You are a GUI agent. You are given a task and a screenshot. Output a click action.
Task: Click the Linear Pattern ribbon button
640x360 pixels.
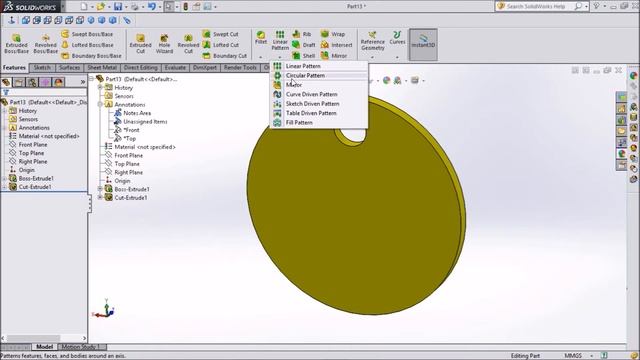[280, 40]
